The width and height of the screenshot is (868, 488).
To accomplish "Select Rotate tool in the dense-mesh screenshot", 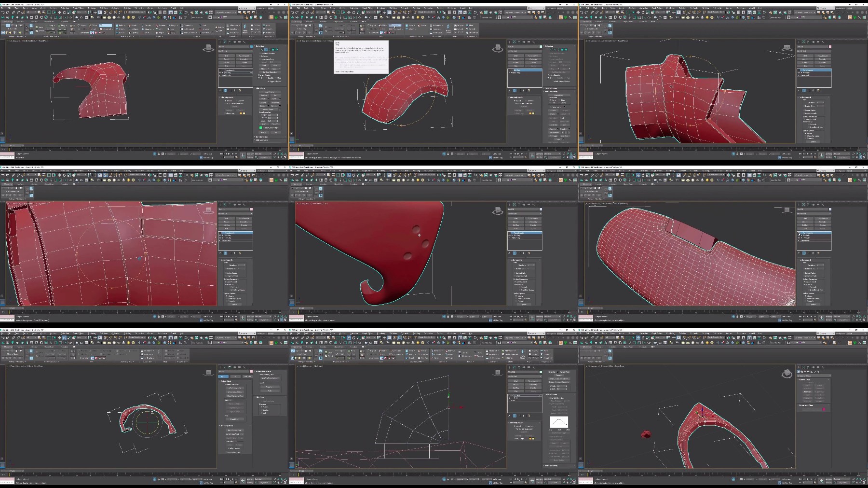I will coord(643,175).
